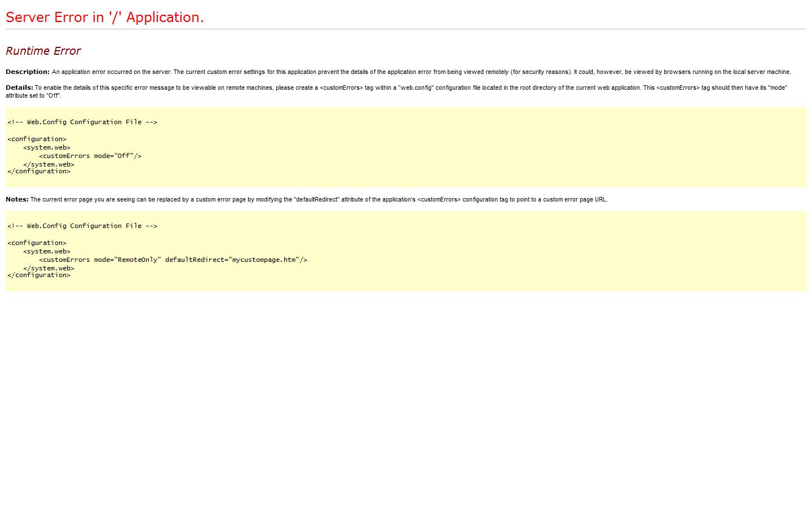The height and width of the screenshot is (508, 812).
Task: Click the customErrors mode="RemoteOnly" code line
Action: click(x=173, y=260)
